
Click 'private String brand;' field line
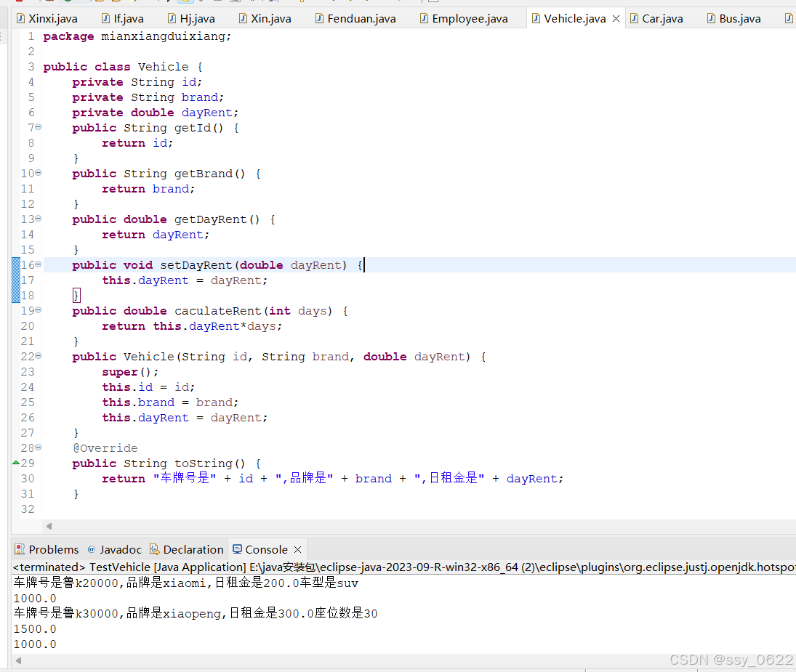tap(148, 97)
